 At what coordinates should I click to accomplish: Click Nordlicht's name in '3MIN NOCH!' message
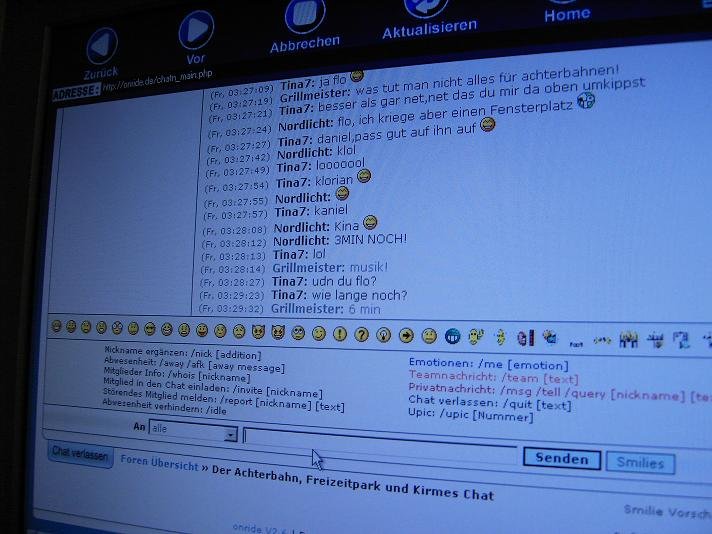pos(301,240)
